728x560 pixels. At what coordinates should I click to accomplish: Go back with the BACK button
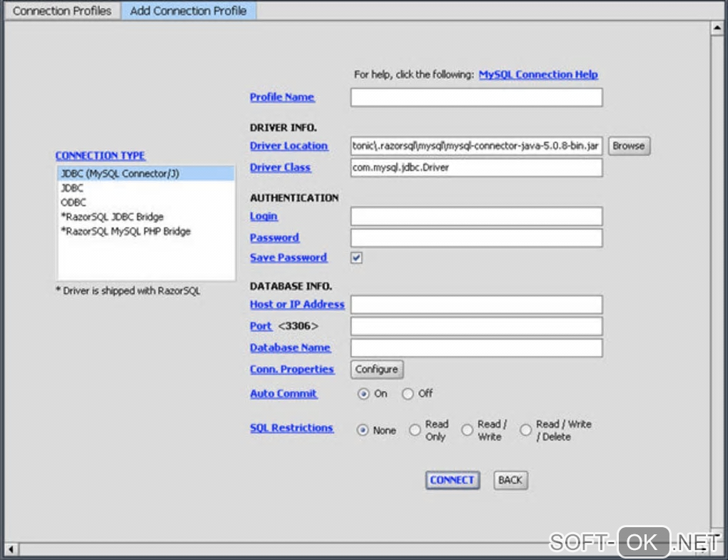click(511, 480)
